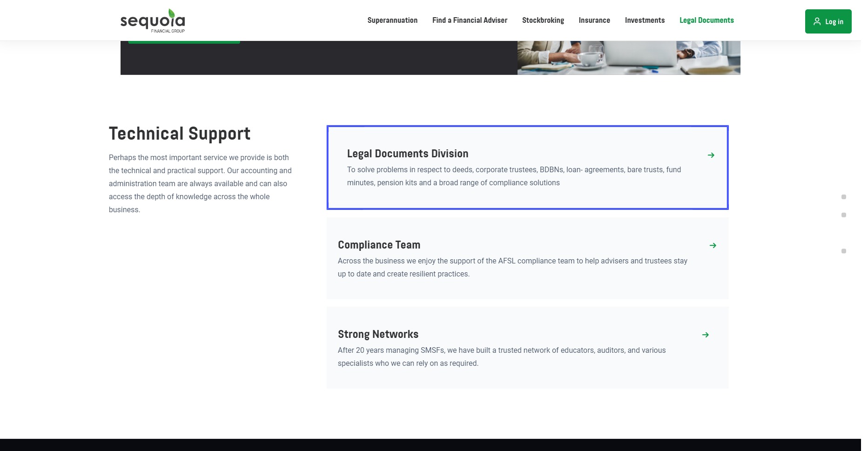
Task: Select the Strong Networks card title
Action: [378, 334]
